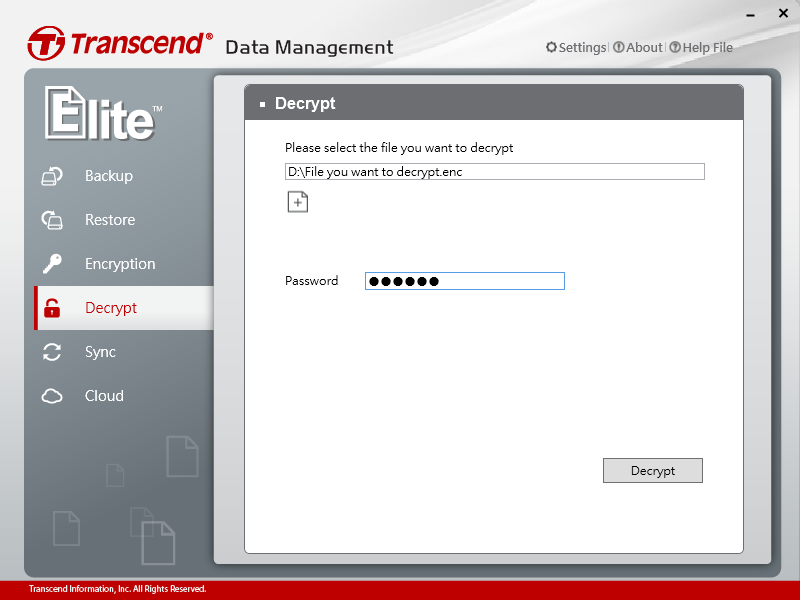Image resolution: width=800 pixels, height=600 pixels.
Task: Switch to the Encryption menu item
Action: point(120,264)
